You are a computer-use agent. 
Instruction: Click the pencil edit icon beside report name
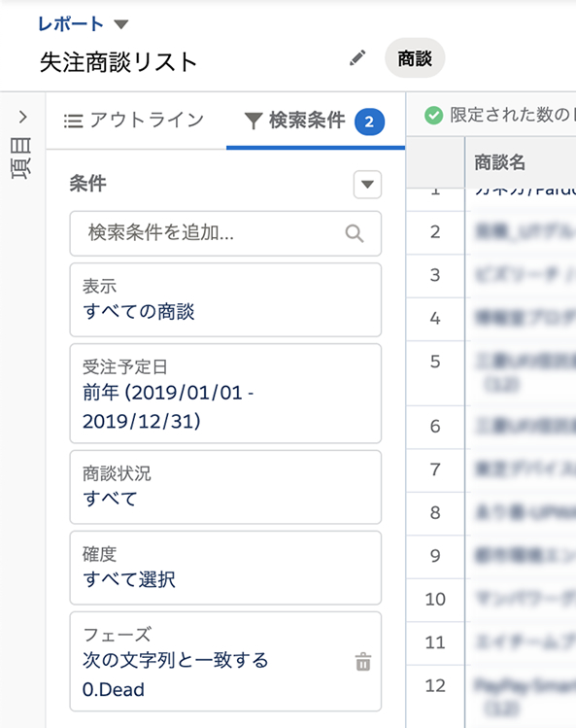357,58
